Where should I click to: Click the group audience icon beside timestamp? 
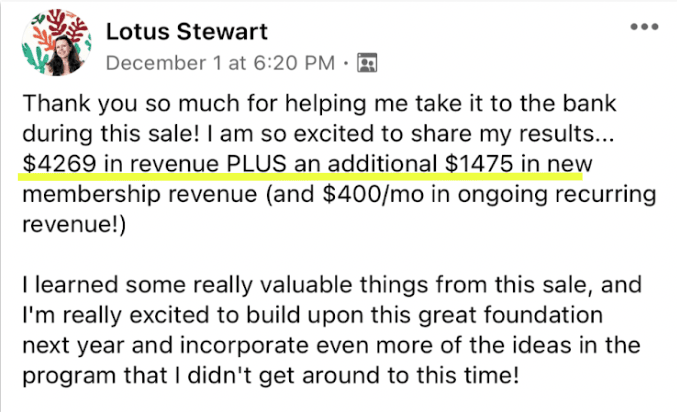click(368, 64)
